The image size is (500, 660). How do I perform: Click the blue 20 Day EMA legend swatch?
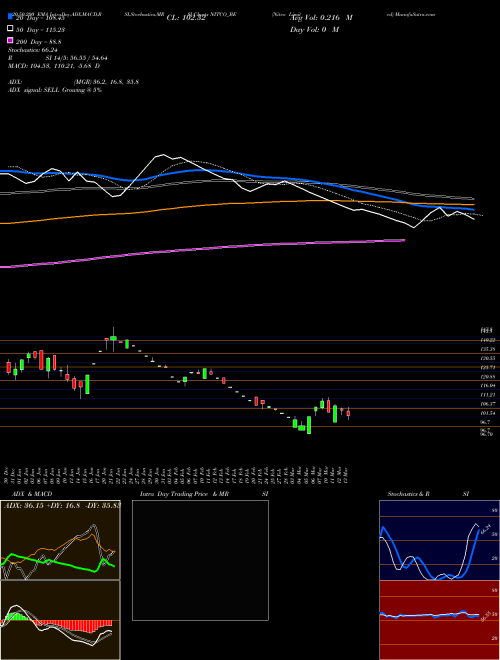tap(10, 17)
